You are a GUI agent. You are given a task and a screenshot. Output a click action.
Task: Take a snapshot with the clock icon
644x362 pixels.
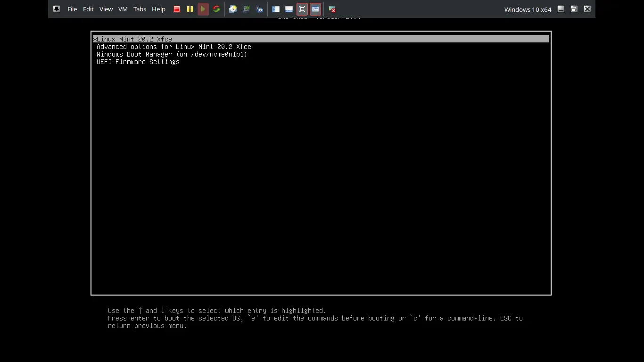(233, 9)
